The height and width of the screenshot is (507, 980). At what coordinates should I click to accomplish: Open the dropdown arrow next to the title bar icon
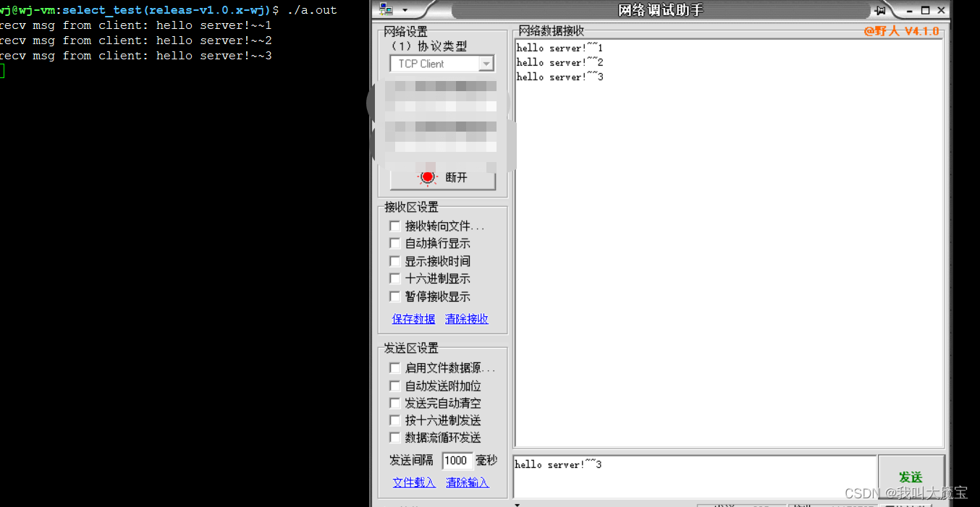(x=403, y=9)
